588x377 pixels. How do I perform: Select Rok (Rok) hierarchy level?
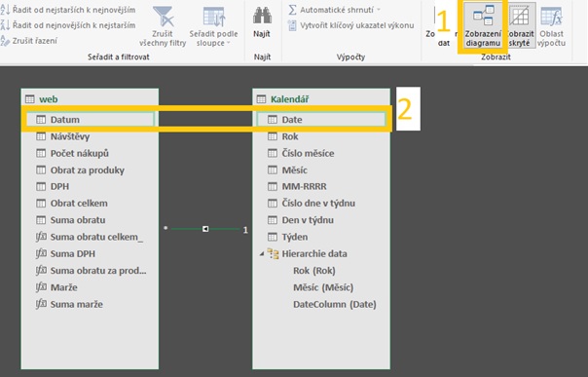pos(314,271)
